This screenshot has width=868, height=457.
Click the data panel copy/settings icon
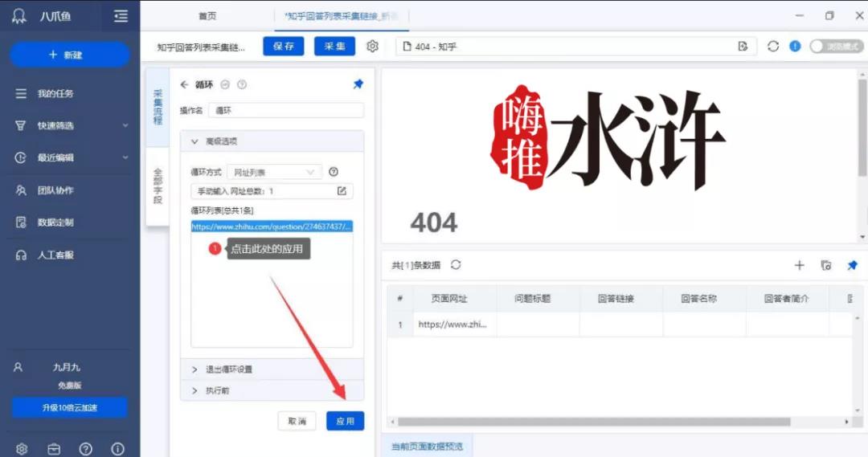click(826, 266)
